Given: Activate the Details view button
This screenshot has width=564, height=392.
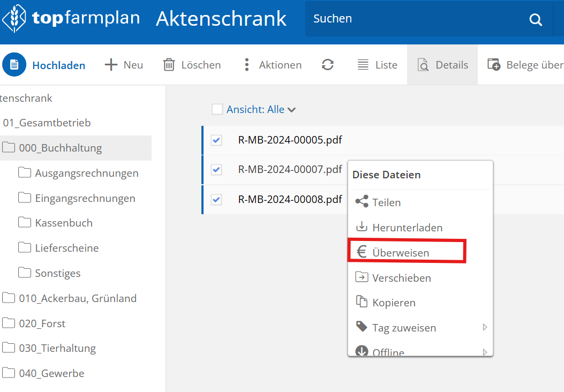Looking at the screenshot, I should coord(442,65).
